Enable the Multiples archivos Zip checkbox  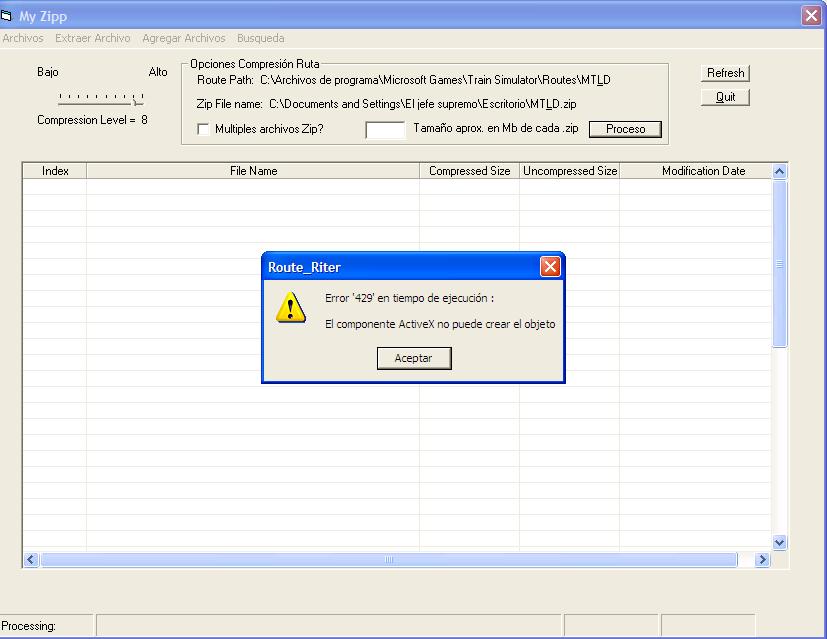(x=204, y=129)
